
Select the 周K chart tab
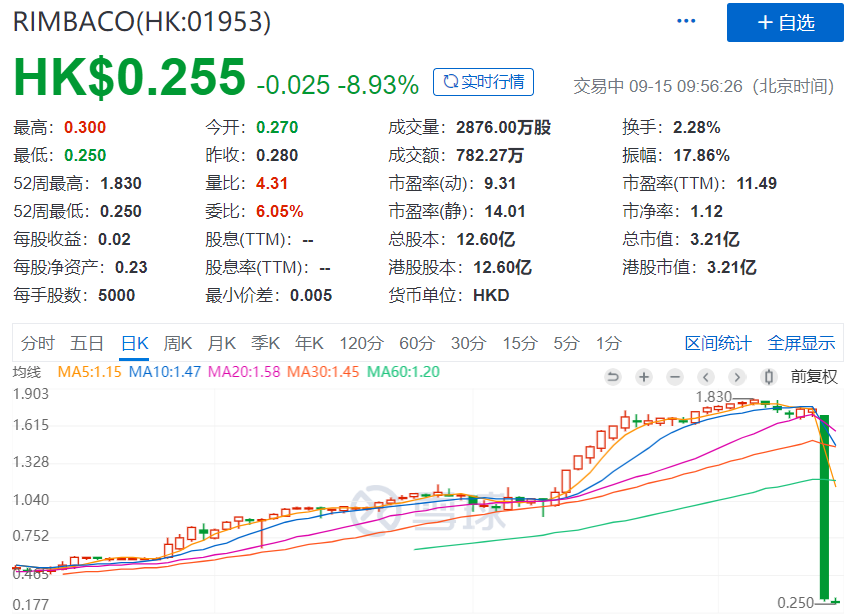(178, 343)
